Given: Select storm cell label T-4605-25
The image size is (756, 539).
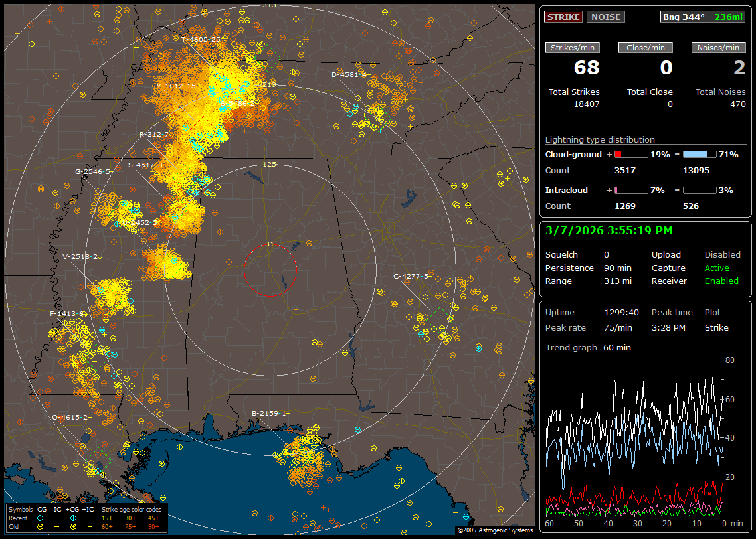Looking at the screenshot, I should click(x=201, y=40).
